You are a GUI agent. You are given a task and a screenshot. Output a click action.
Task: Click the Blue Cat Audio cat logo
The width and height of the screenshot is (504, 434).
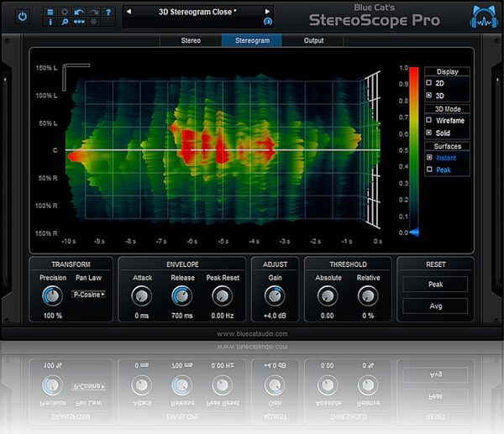click(x=484, y=17)
